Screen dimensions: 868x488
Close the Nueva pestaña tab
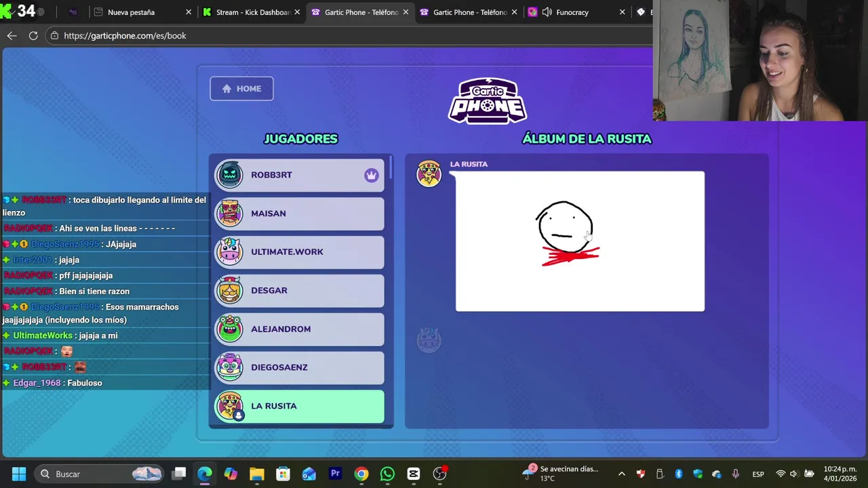point(189,12)
